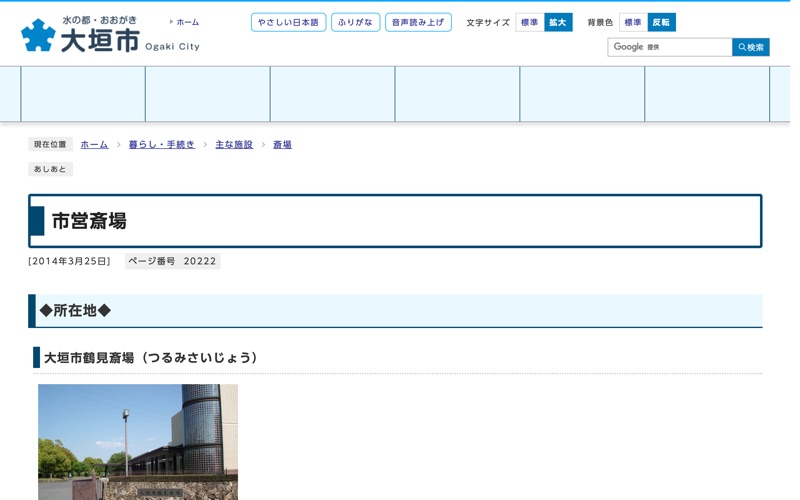Open 主な施設 breadcrumb link
The height and width of the screenshot is (500, 800).
click(x=234, y=144)
